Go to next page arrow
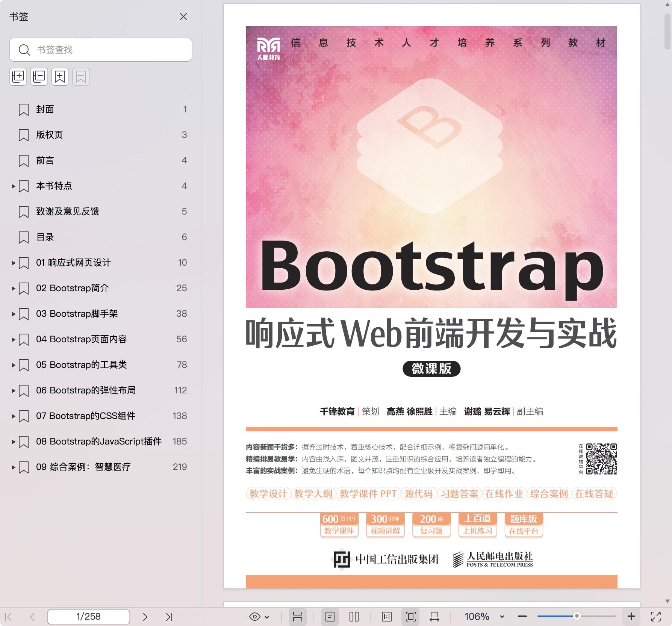The width and height of the screenshot is (672, 626). (x=145, y=617)
